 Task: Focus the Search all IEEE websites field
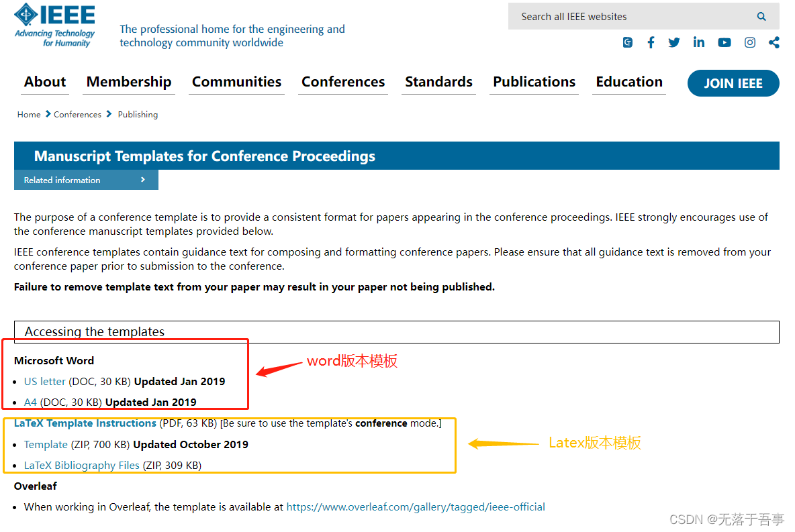click(643, 16)
